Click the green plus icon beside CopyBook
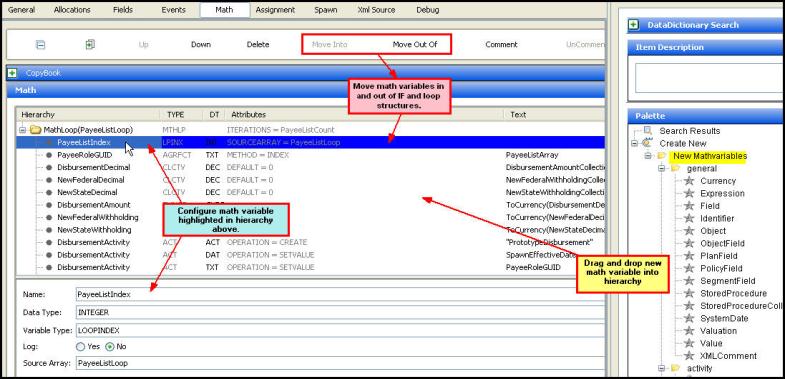Screen dimensions: 785x379 [x=12, y=73]
